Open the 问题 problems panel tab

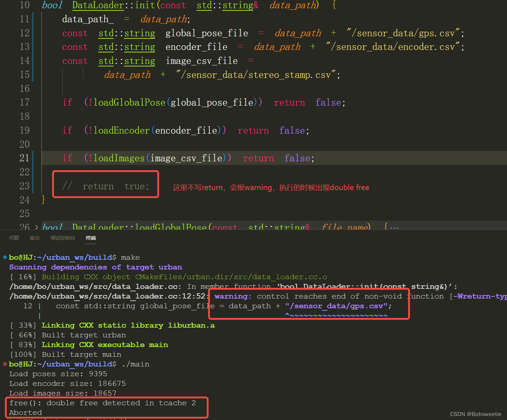tap(14, 238)
